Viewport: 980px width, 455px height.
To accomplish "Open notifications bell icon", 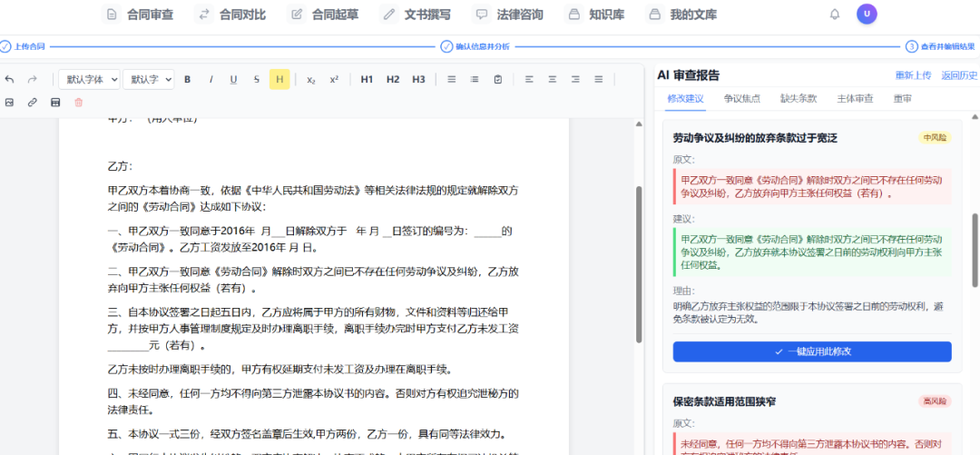I will pos(835,15).
